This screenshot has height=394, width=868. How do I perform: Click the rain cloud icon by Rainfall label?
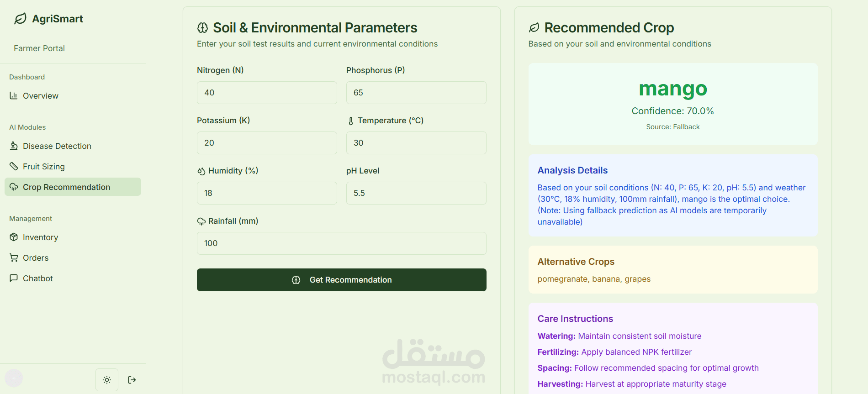pos(201,221)
